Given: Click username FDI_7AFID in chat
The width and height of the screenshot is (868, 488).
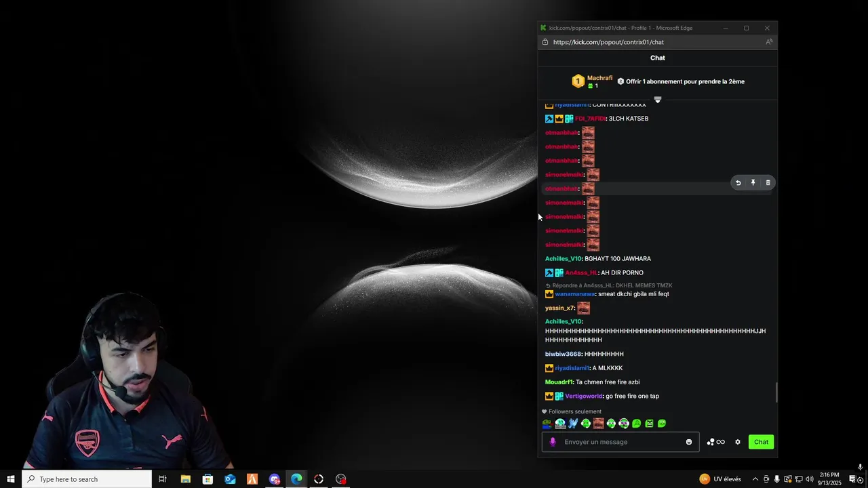Looking at the screenshot, I should coord(590,119).
